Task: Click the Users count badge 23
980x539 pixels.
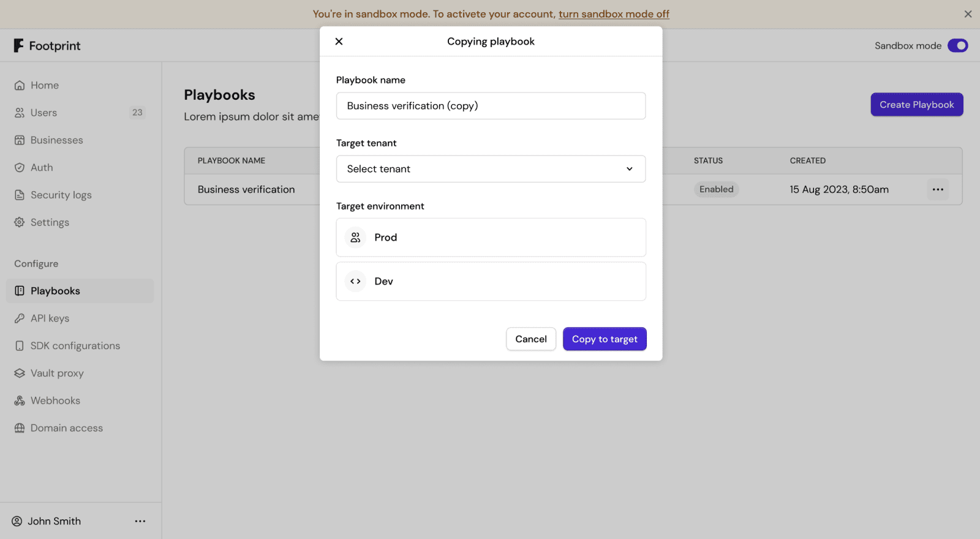Action: pyautogui.click(x=137, y=113)
